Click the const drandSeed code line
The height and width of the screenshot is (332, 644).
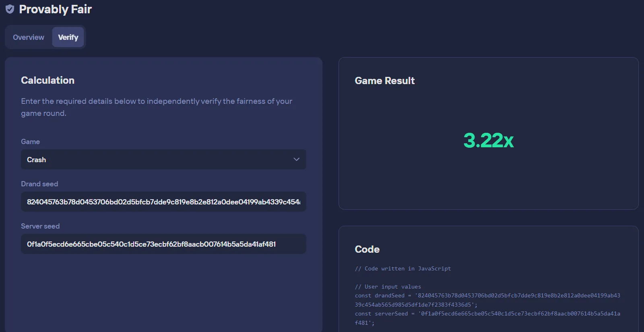487,300
